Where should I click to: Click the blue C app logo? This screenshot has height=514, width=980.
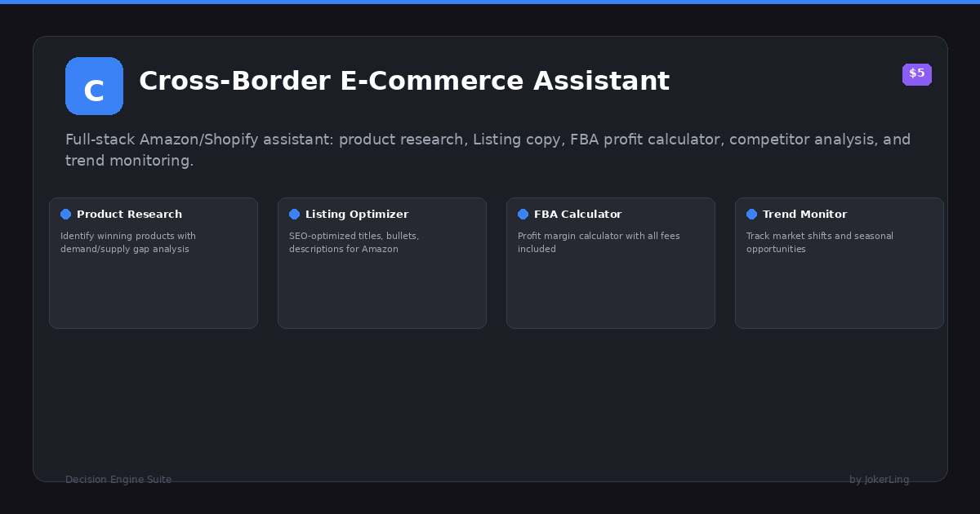pos(94,86)
